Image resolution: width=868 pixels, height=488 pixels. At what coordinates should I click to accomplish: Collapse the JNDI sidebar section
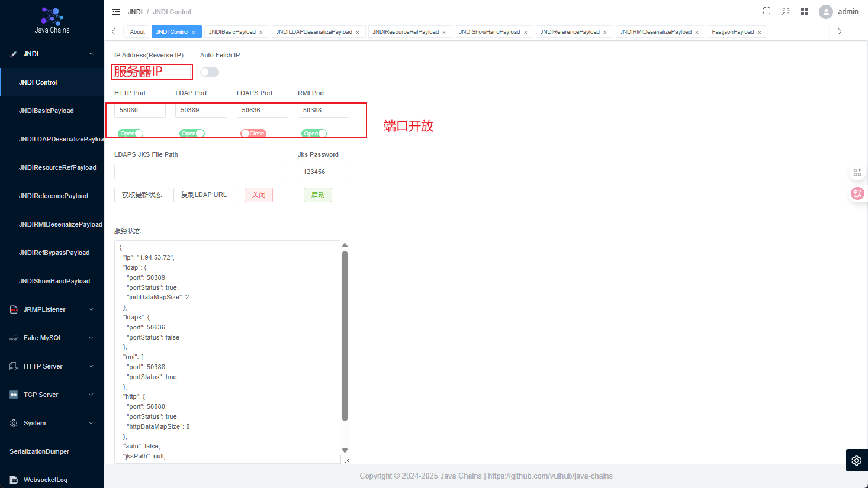[x=52, y=54]
